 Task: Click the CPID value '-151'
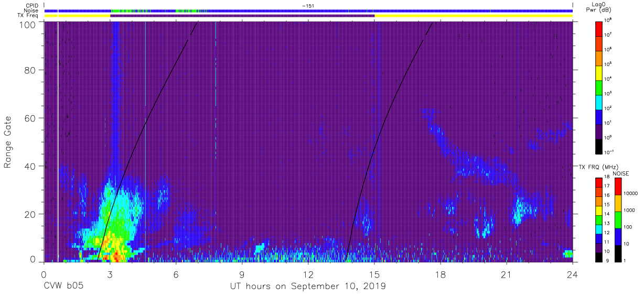coord(308,5)
